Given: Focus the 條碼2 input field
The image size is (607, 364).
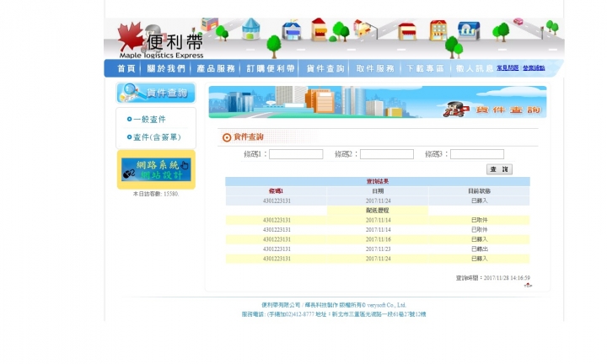Looking at the screenshot, I should click(387, 154).
